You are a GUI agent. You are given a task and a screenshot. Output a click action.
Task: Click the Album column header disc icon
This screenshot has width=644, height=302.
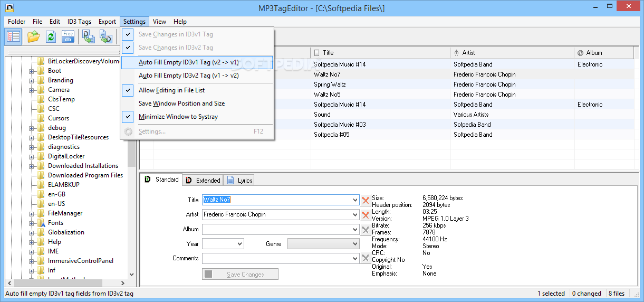click(x=580, y=53)
